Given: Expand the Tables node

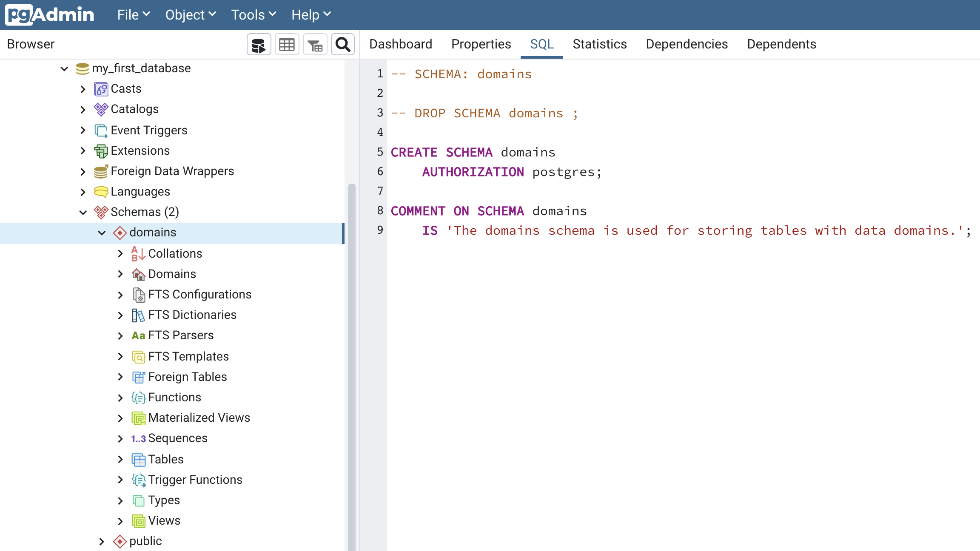Looking at the screenshot, I should [120, 459].
